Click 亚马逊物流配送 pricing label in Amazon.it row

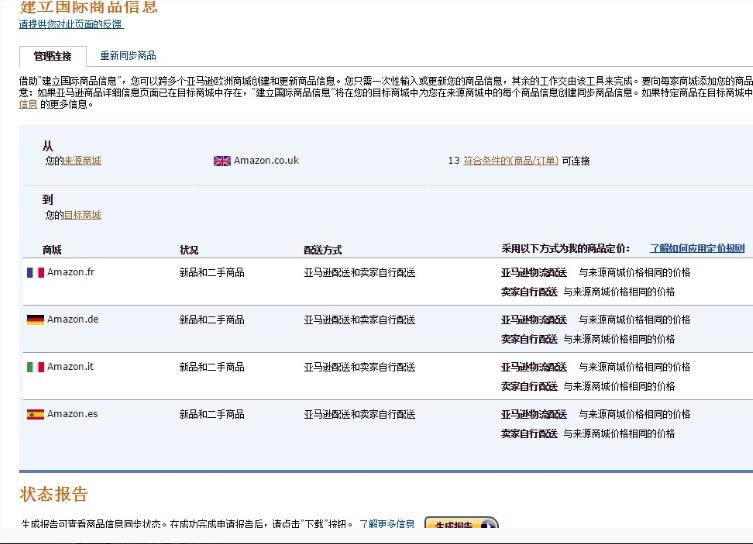pos(534,367)
